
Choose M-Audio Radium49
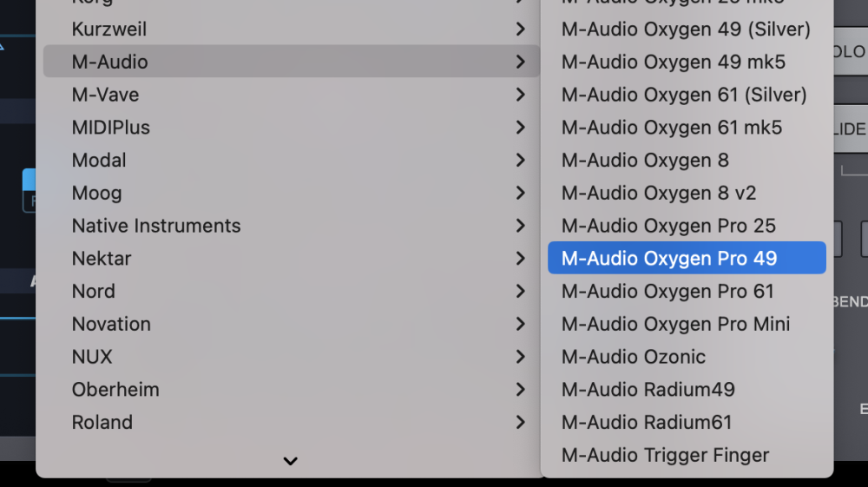pyautogui.click(x=648, y=390)
